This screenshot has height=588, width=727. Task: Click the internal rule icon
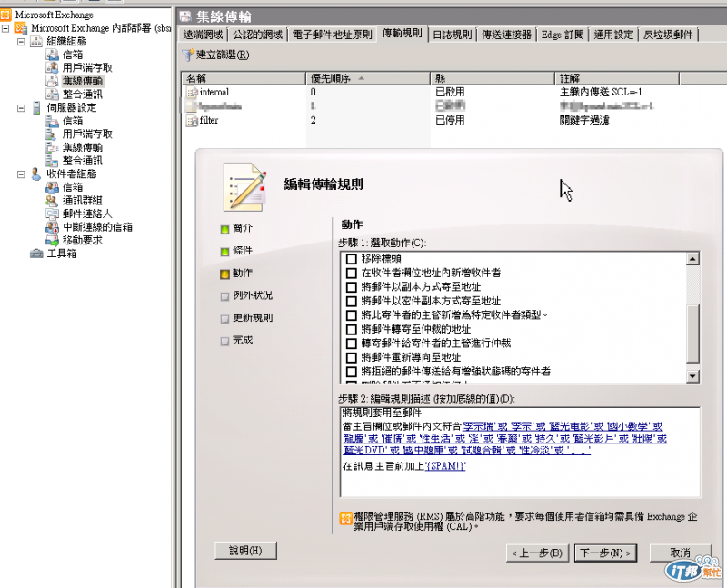(192, 93)
